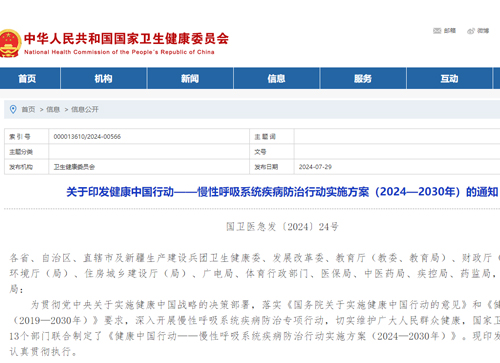The width and height of the screenshot is (500, 363).
Task: Click the 信息 breadcrumb link
Action: tap(53, 109)
